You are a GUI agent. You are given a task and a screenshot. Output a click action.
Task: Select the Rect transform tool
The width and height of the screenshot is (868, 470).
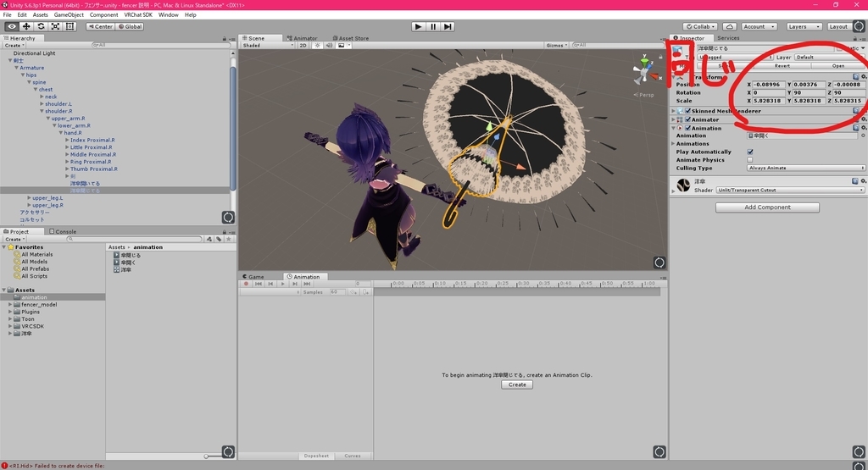[70, 26]
